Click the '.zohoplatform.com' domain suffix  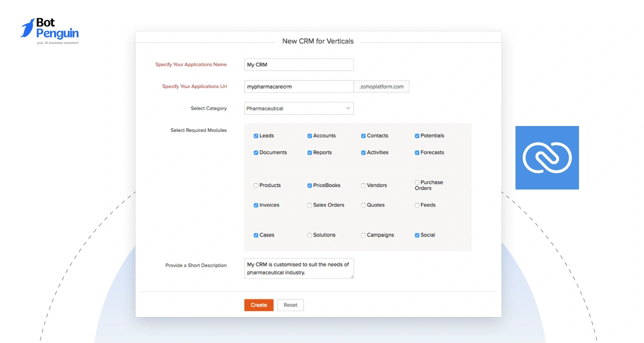pos(381,86)
